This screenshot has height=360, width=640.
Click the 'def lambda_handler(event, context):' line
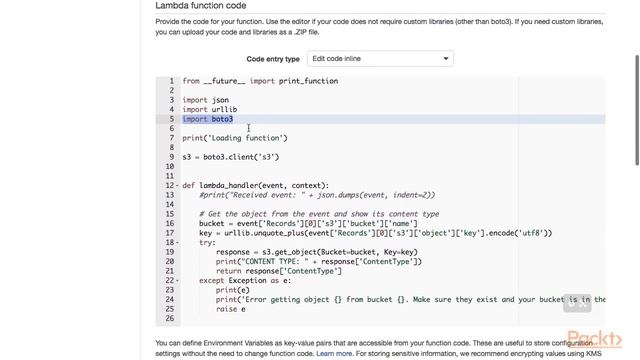tap(256, 186)
